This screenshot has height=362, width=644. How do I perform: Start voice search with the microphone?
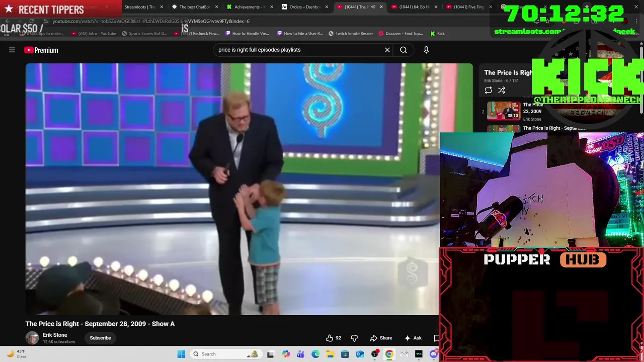tap(426, 50)
